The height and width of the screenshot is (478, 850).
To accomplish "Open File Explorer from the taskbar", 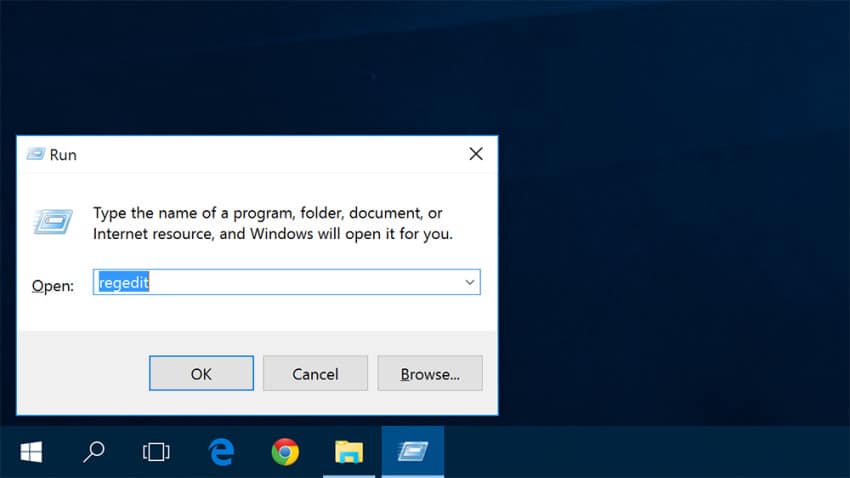I will 349,452.
